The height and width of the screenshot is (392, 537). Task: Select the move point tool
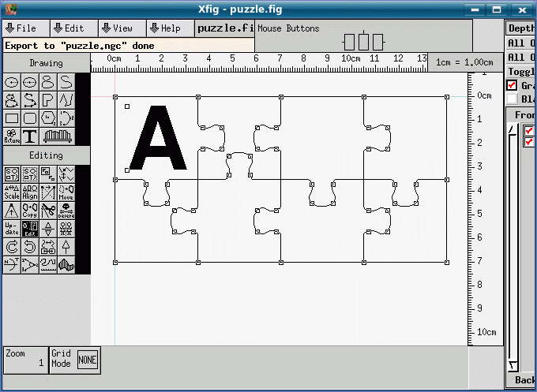click(48, 192)
